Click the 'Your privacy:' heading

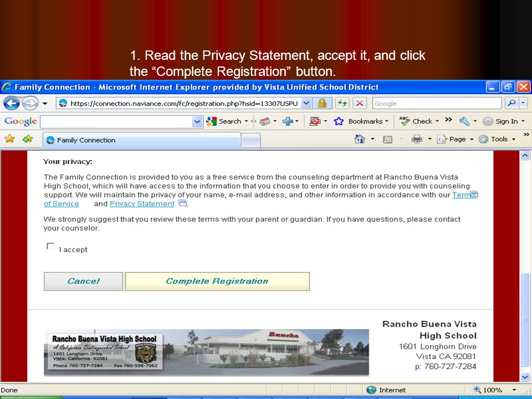(x=68, y=161)
